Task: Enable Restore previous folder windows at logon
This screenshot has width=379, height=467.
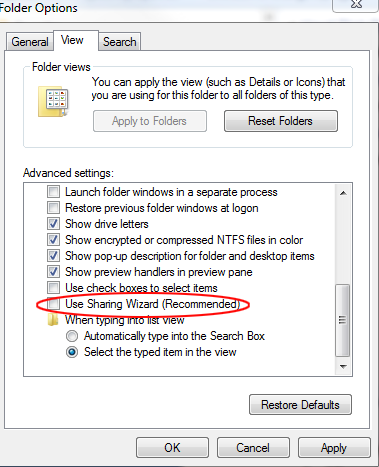Action: coord(53,208)
